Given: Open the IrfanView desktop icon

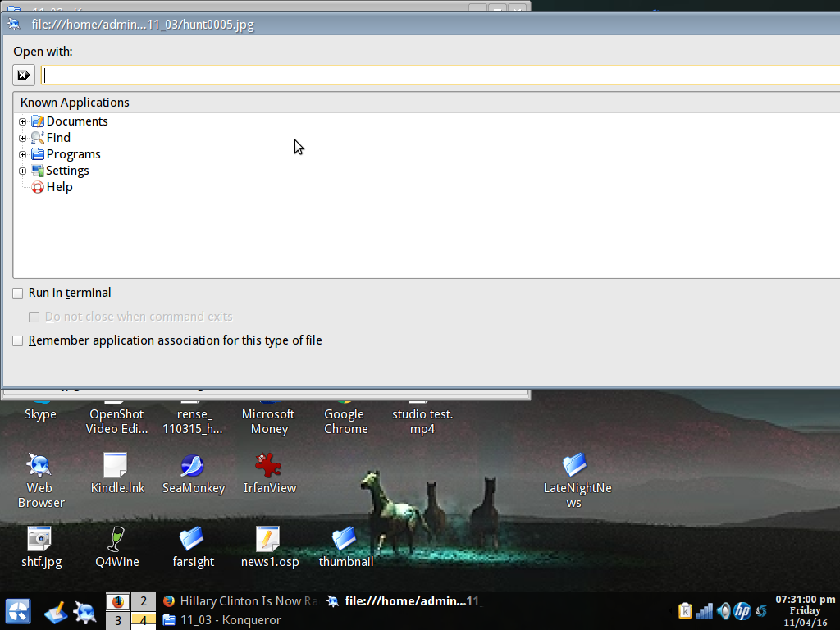Looking at the screenshot, I should pyautogui.click(x=268, y=466).
